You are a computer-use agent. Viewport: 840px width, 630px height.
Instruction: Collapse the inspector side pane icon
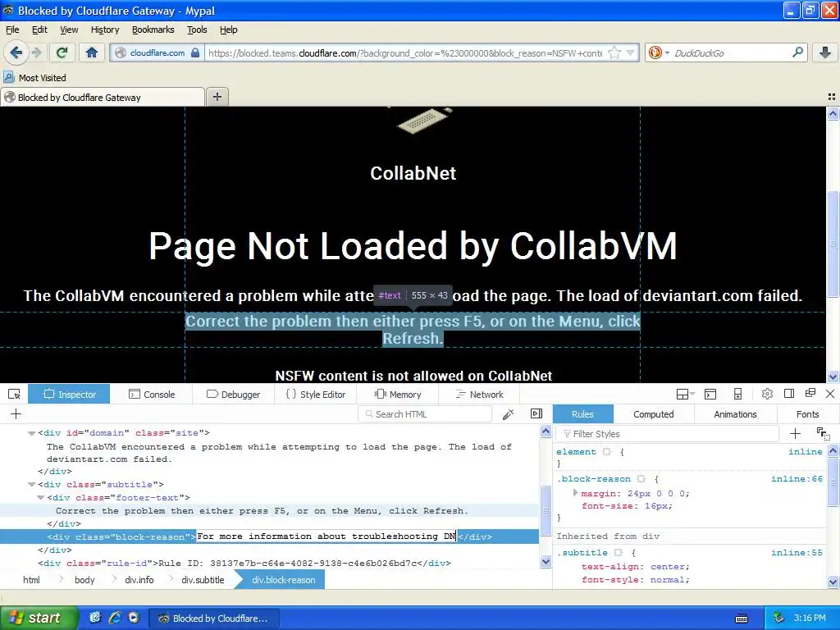536,413
